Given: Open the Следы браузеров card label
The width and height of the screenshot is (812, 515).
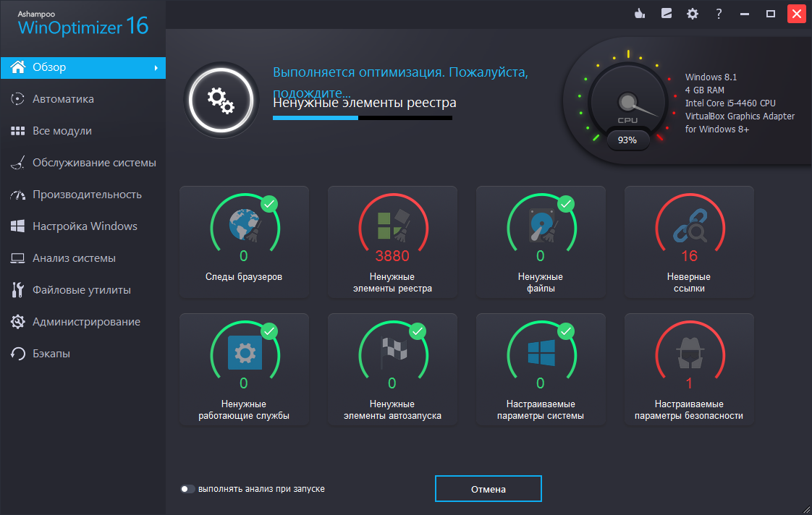Looking at the screenshot, I should coord(244,277).
